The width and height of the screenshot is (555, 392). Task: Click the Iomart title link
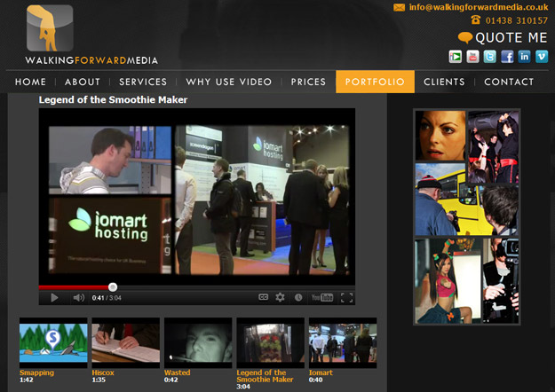click(321, 372)
